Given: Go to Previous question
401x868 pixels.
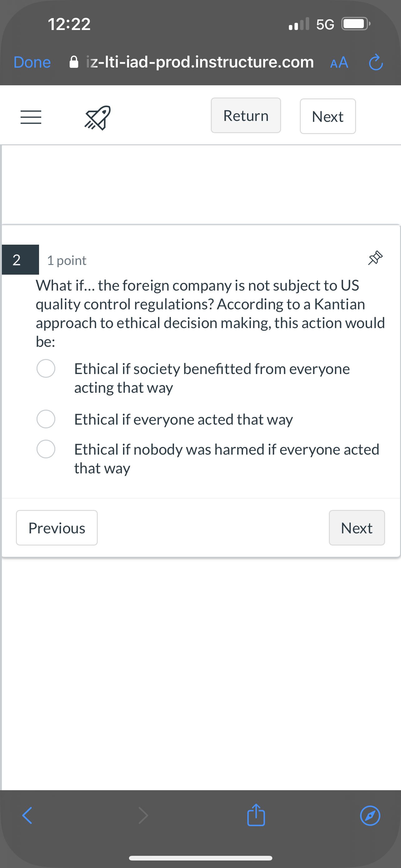Looking at the screenshot, I should tap(57, 528).
